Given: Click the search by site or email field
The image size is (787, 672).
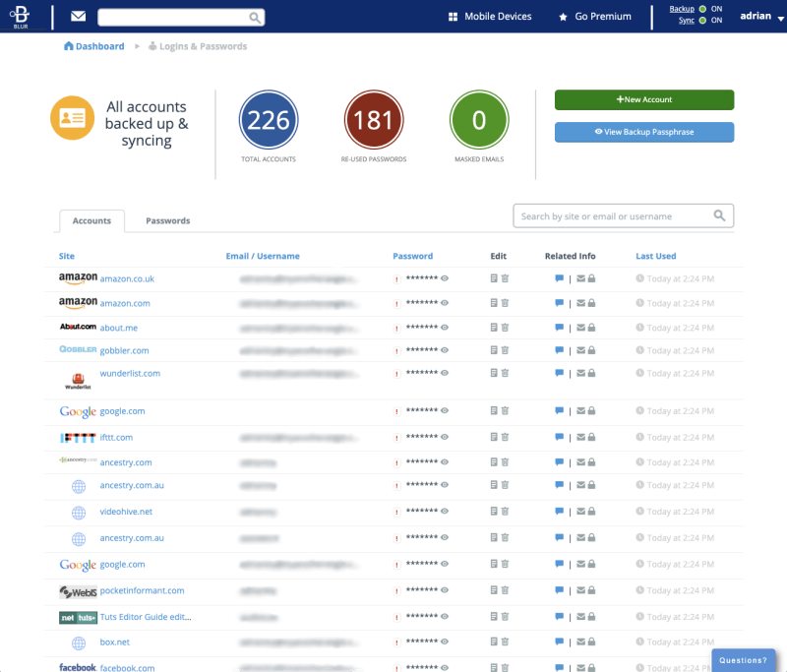Looking at the screenshot, I should (623, 215).
